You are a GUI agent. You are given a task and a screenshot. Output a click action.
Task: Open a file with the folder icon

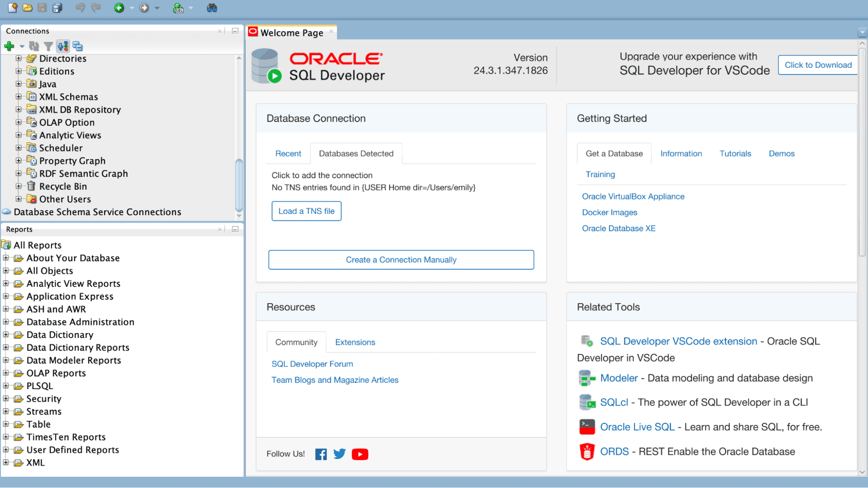click(x=27, y=8)
